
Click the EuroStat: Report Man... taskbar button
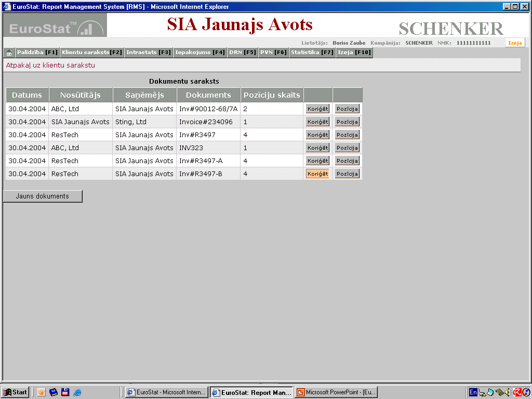pos(251,392)
